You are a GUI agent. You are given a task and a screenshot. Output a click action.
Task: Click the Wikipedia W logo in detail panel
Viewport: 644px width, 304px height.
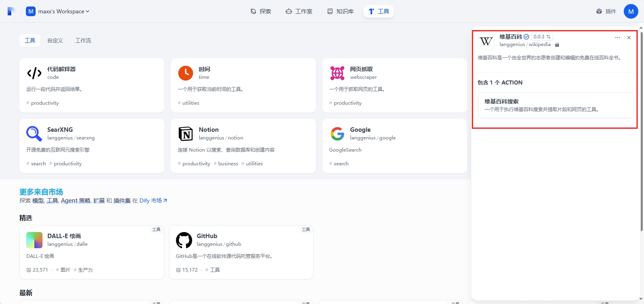[486, 41]
